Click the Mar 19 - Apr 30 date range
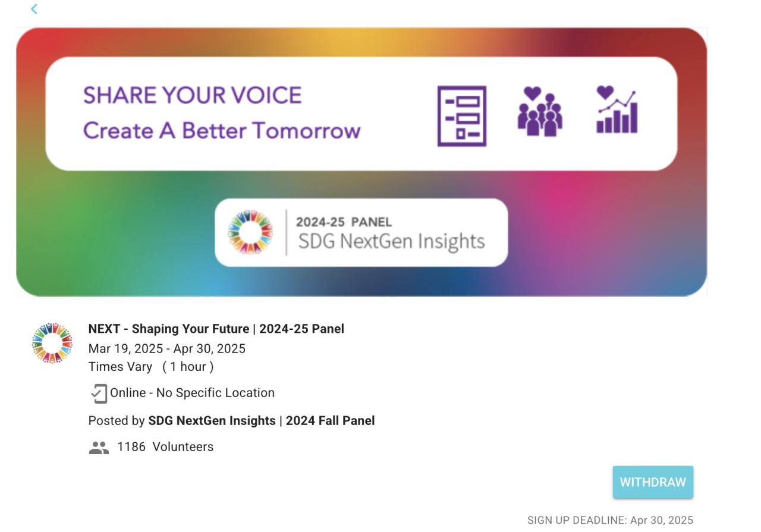The width and height of the screenshot is (761, 532). (x=167, y=348)
